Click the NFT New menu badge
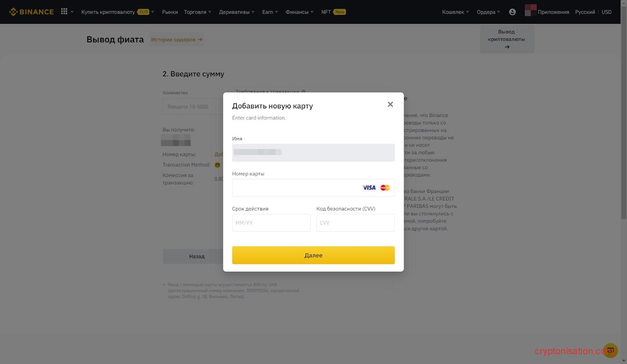This screenshot has height=364, width=627. click(x=332, y=12)
